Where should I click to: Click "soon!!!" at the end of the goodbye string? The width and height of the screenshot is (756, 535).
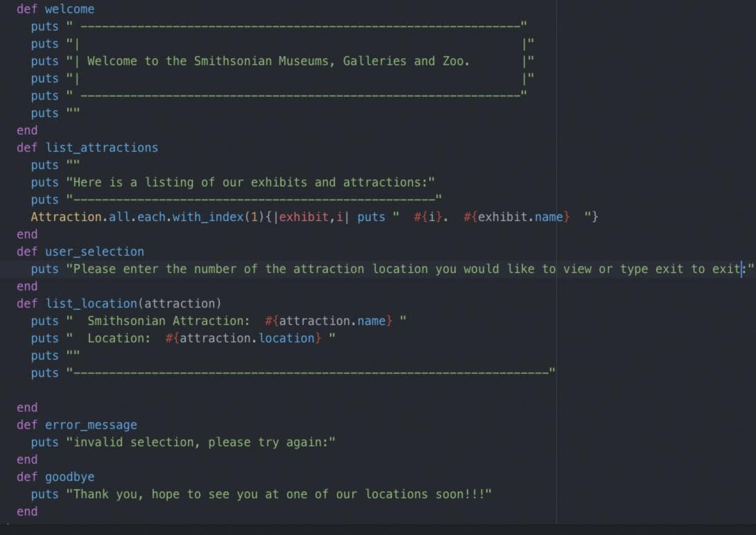click(460, 495)
